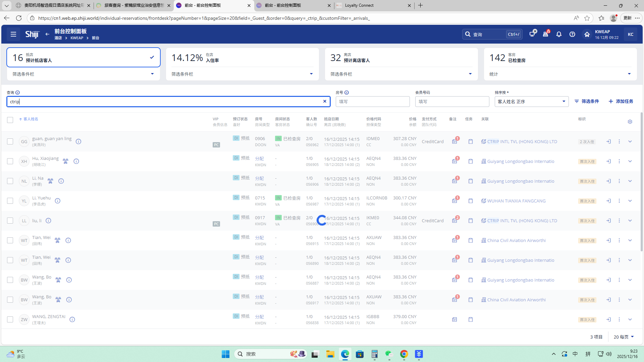Open the sort-by dropdown 客人姓名 正序
Screen dimensions: 644x362
pos(531,102)
